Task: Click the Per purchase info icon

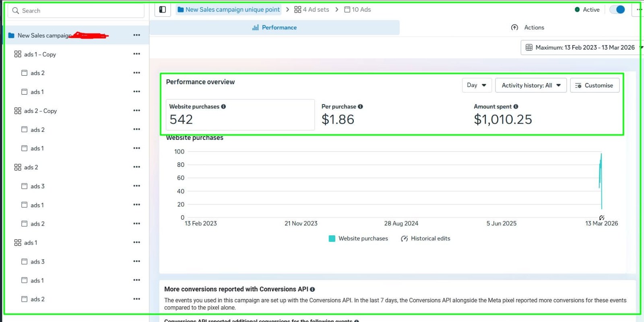Action: [360, 107]
